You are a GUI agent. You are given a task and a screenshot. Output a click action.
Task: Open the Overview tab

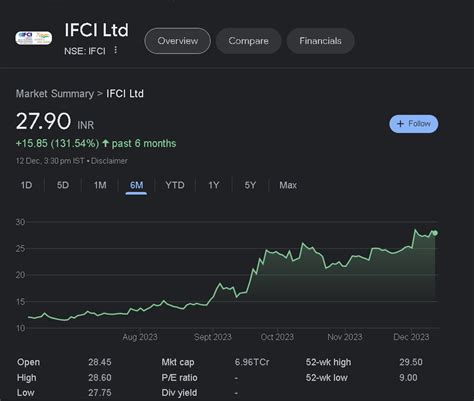pyautogui.click(x=177, y=41)
